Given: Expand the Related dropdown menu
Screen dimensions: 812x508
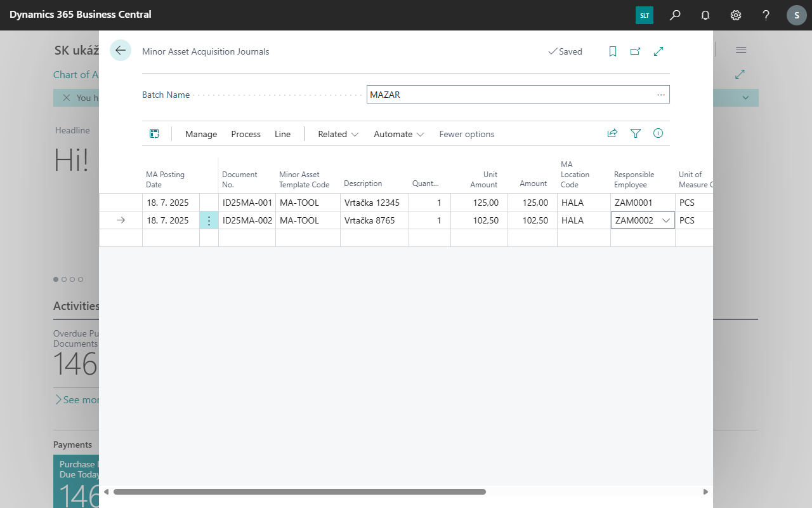Looking at the screenshot, I should coord(338,134).
